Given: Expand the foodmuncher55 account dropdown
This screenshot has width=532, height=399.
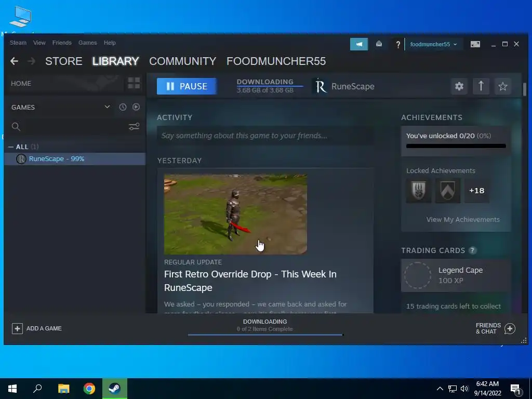Looking at the screenshot, I should [434, 45].
